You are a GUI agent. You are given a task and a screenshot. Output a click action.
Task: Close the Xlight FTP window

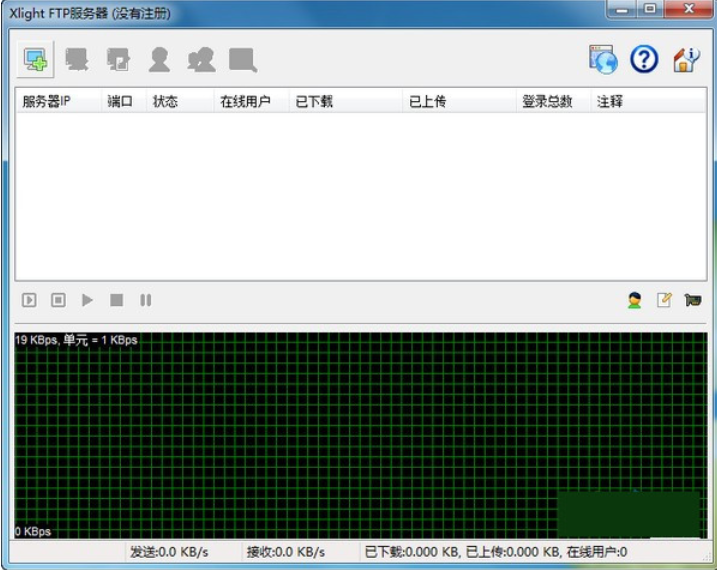point(689,9)
